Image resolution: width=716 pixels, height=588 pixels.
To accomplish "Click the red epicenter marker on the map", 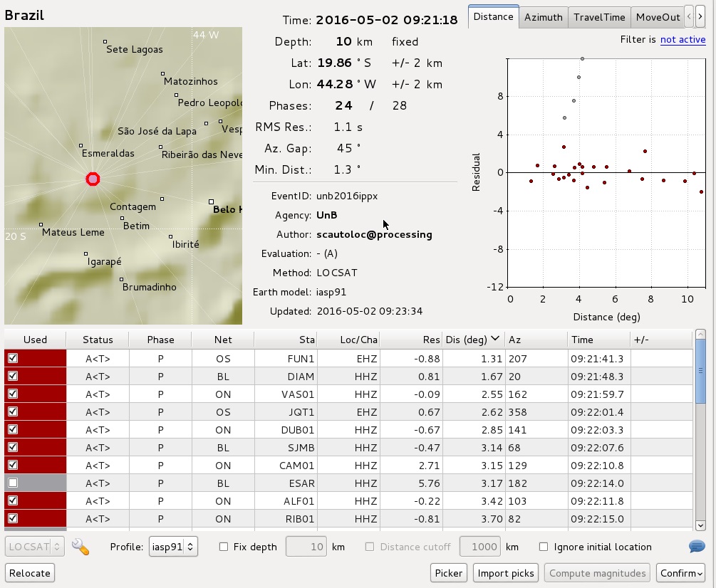I will tap(93, 179).
